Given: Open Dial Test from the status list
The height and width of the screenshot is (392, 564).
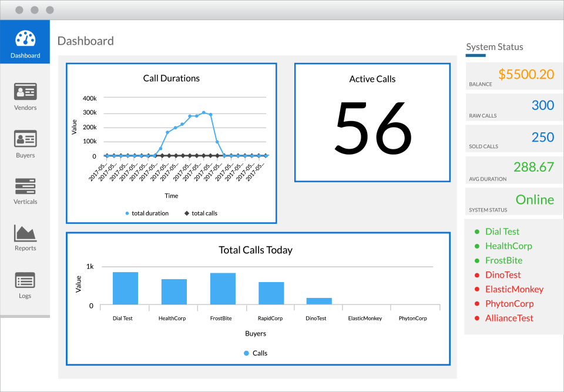Looking at the screenshot, I should click(x=502, y=231).
